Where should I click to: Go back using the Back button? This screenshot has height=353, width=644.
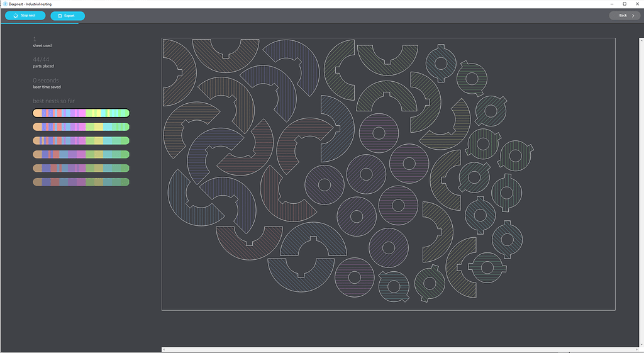click(x=624, y=16)
